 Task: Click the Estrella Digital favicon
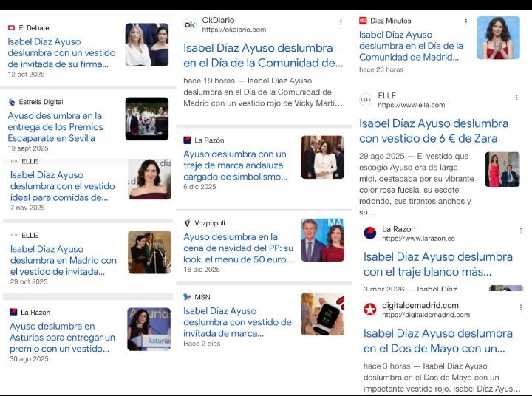point(12,102)
